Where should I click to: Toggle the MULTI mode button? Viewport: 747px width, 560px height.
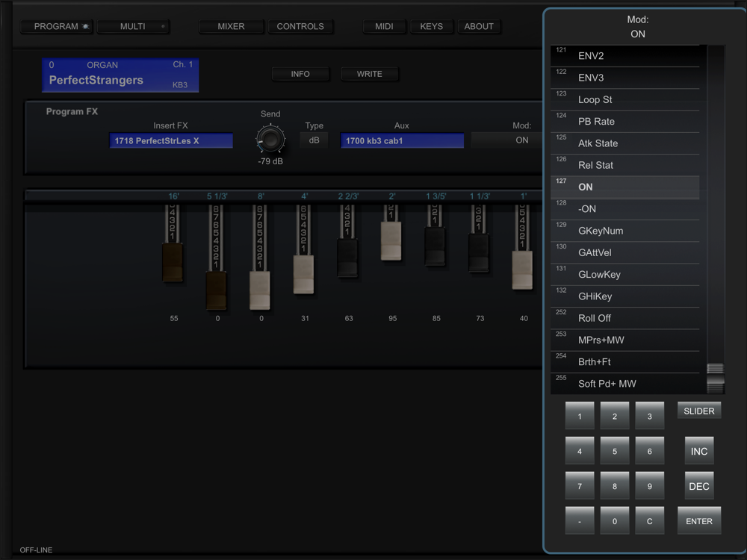134,27
